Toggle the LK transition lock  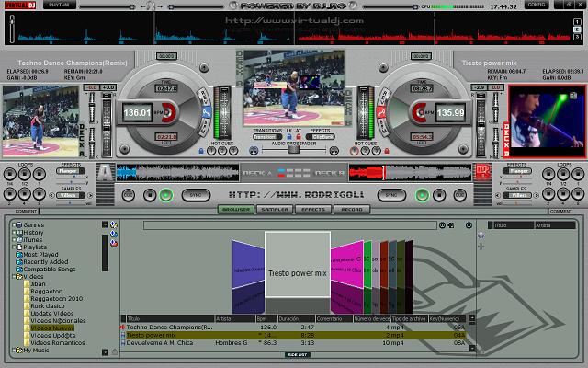click(289, 137)
